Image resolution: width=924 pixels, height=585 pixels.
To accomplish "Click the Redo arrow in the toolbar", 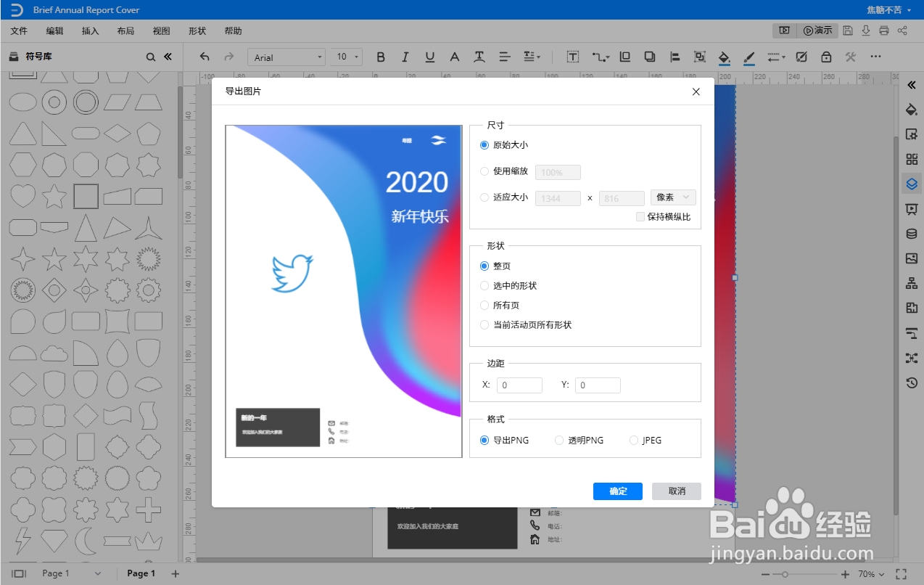I will coord(228,57).
